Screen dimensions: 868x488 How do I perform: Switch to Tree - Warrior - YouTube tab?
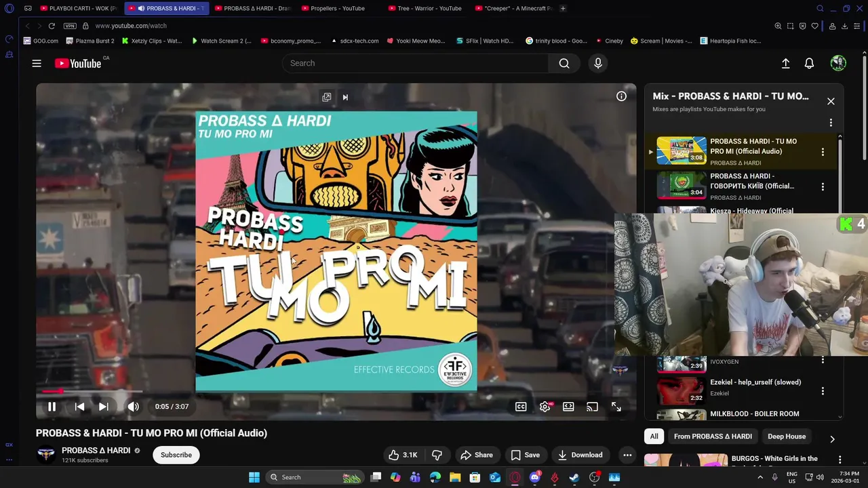tap(425, 8)
